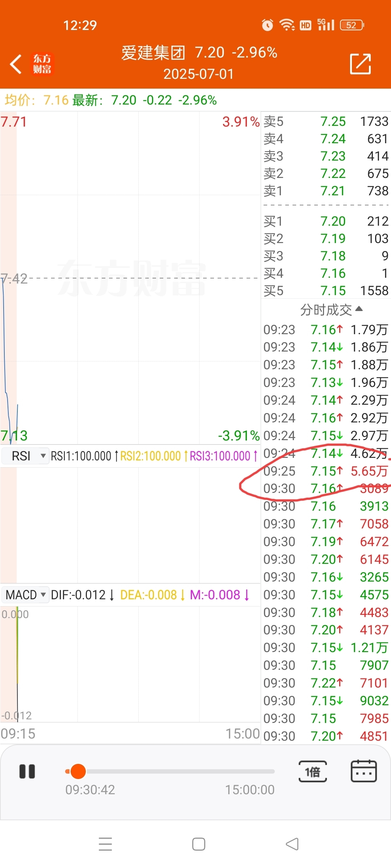The image size is (391, 868).
Task: Tap the 爱建集团 stock title
Action: pos(153,53)
